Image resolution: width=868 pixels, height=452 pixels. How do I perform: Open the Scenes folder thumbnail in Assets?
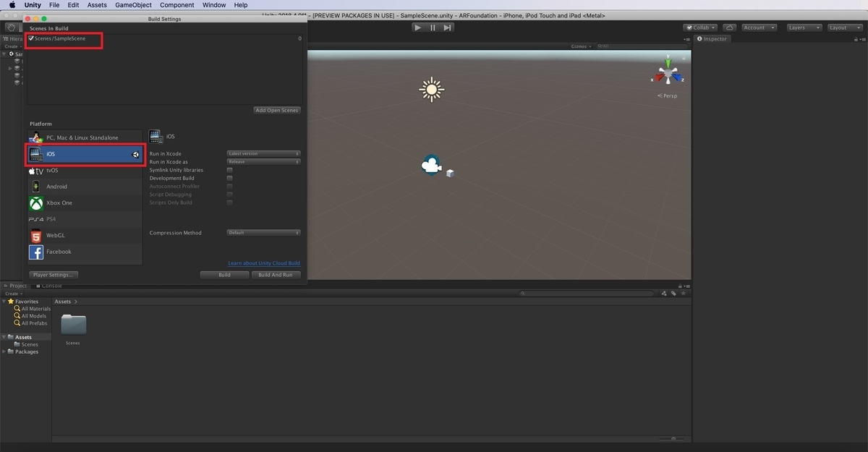coord(73,325)
